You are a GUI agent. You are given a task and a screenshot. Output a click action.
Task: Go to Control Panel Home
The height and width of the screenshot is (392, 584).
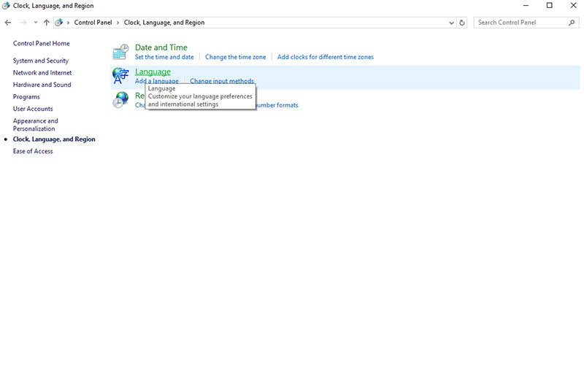[x=41, y=43]
